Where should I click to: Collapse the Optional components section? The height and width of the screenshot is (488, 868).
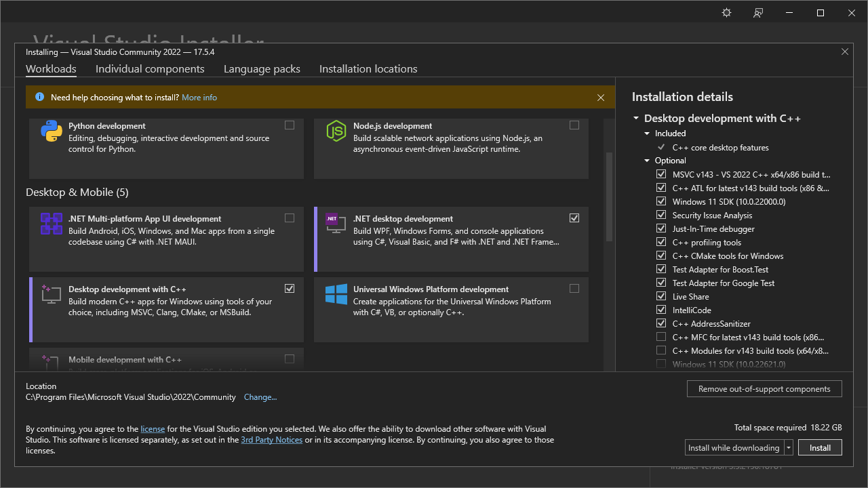(x=648, y=161)
